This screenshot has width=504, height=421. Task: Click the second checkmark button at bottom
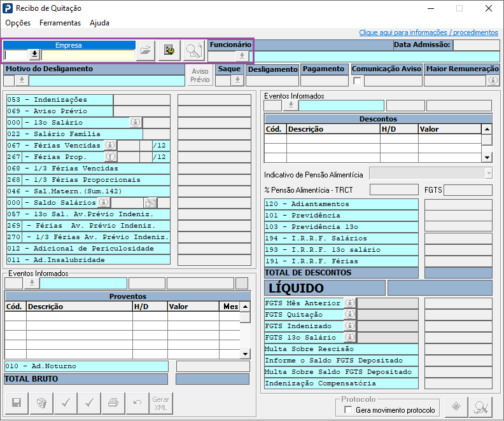coord(89,403)
